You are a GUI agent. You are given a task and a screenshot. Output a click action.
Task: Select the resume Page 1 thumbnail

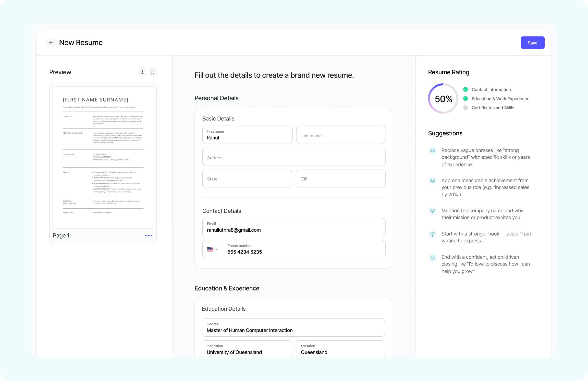click(x=103, y=157)
